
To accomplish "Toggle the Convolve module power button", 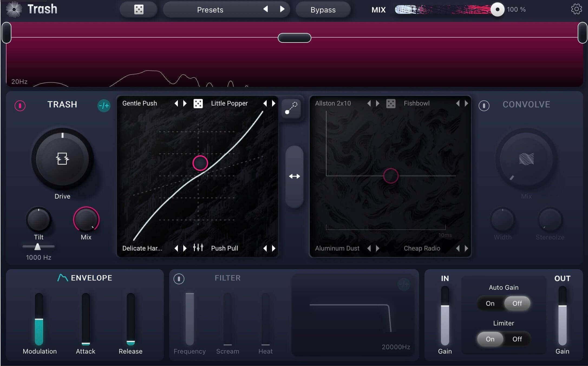I will coord(484,105).
